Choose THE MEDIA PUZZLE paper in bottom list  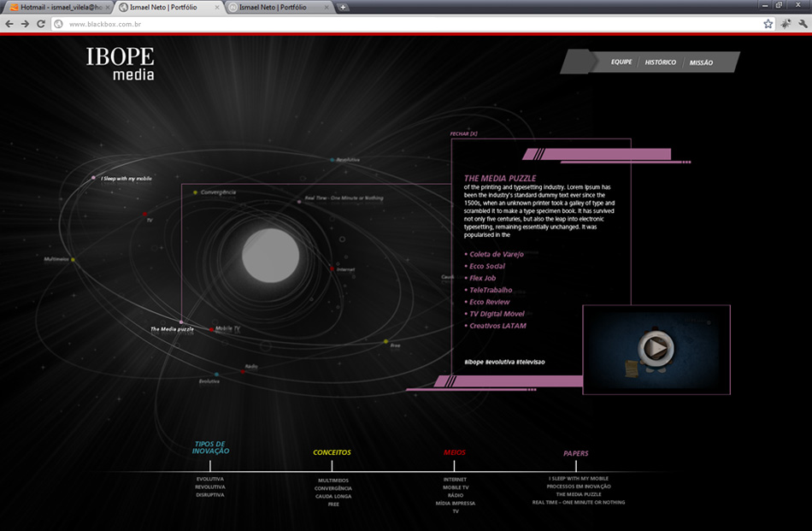point(579,494)
